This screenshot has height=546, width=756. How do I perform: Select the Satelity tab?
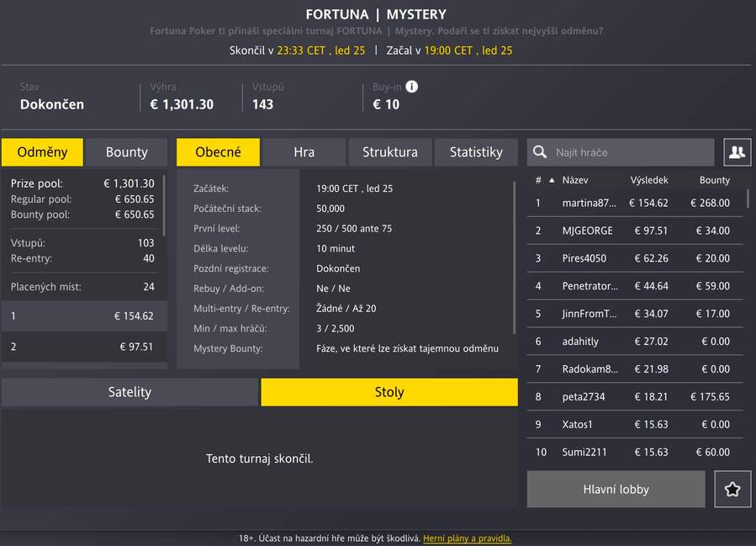130,392
